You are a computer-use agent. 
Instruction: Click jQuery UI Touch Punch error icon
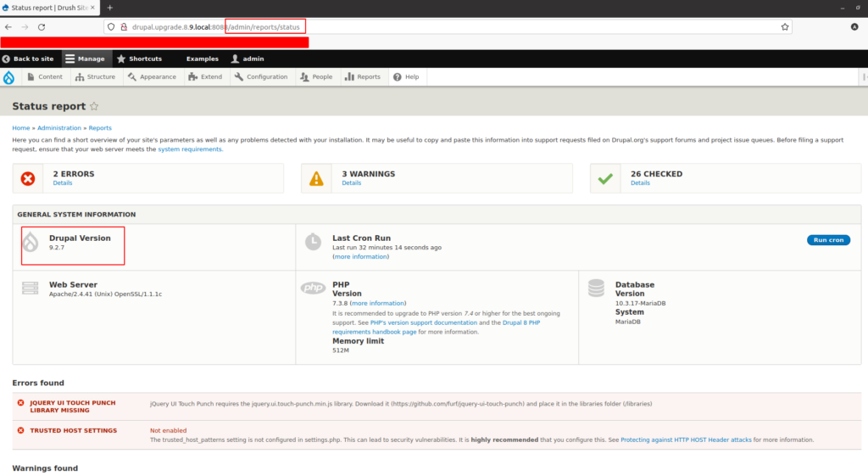click(20, 403)
